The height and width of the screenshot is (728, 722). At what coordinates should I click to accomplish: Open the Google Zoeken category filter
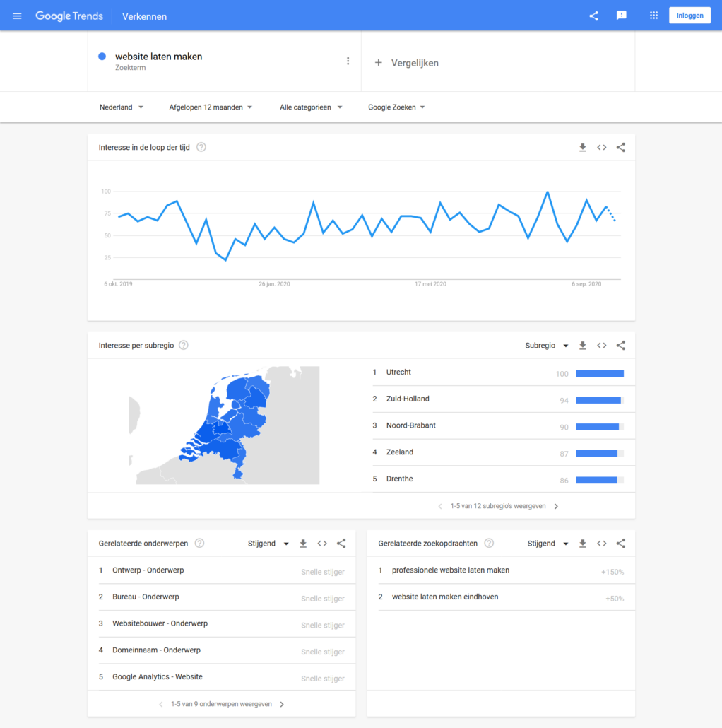coord(395,107)
